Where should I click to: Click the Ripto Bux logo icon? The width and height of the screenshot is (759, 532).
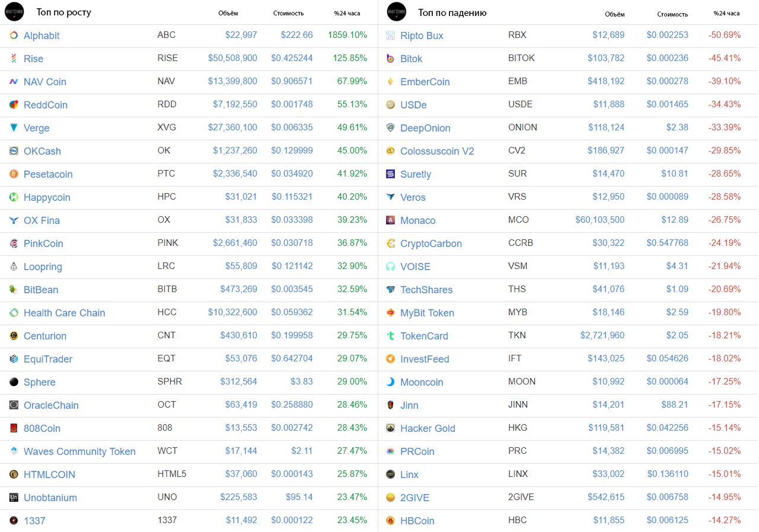click(390, 36)
